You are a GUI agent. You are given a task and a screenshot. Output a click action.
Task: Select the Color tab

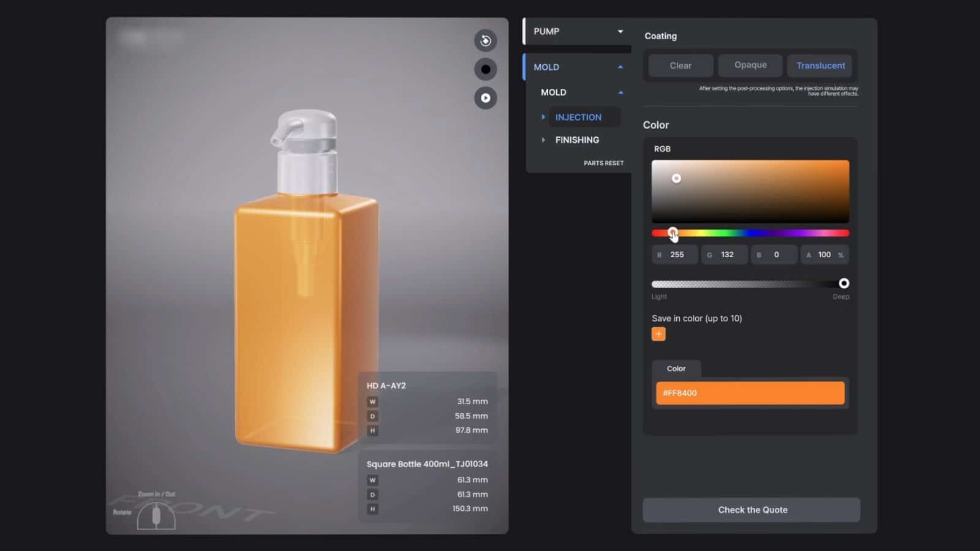[676, 369]
